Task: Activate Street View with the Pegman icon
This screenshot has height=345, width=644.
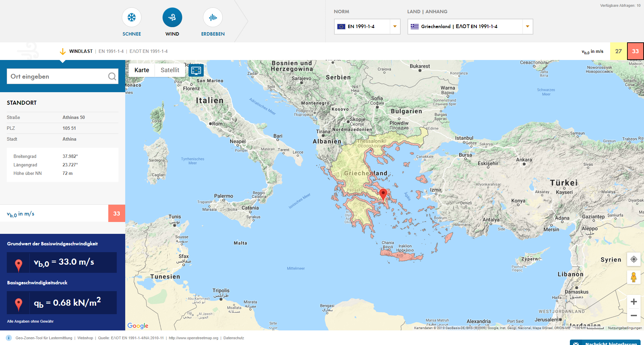Action: coord(634,278)
